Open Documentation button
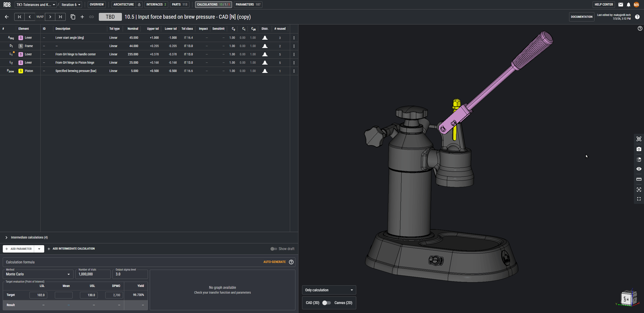The height and width of the screenshot is (313, 644). click(582, 17)
